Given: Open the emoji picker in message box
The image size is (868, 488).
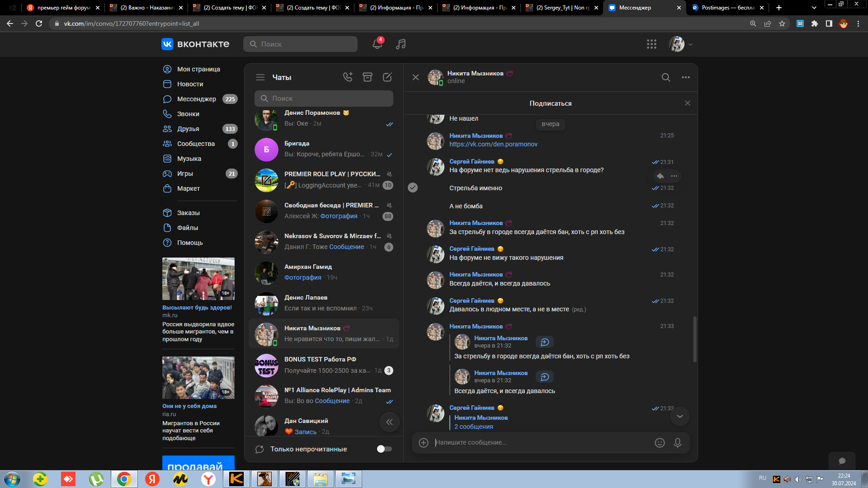Looking at the screenshot, I should click(660, 443).
